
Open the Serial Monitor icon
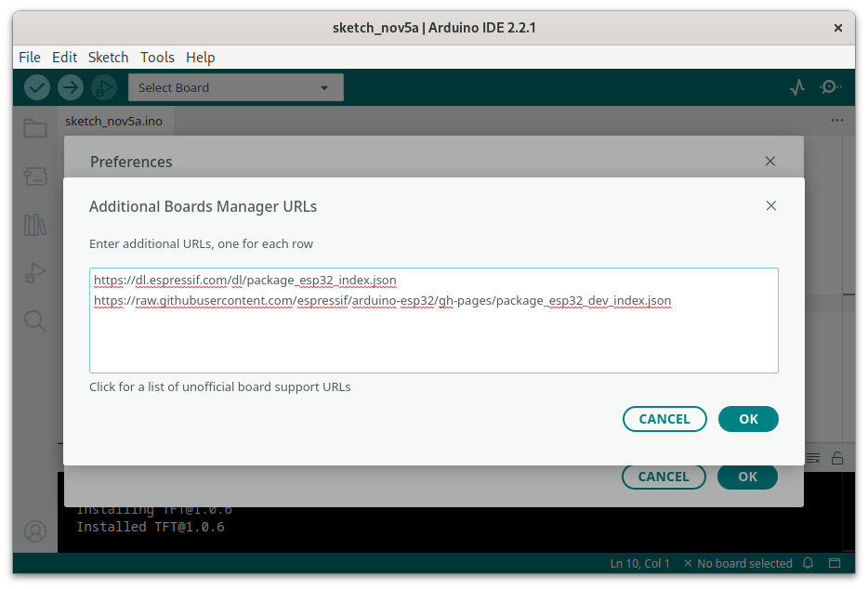point(830,87)
